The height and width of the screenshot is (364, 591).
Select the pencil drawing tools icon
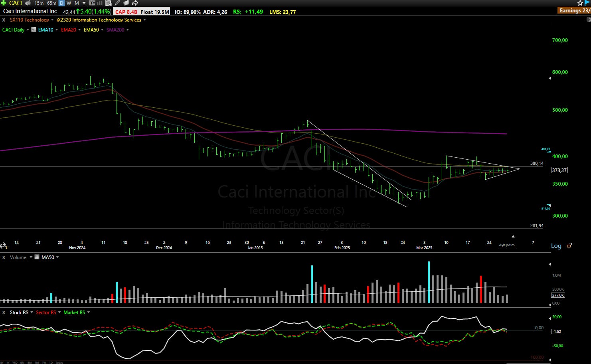[117, 3]
